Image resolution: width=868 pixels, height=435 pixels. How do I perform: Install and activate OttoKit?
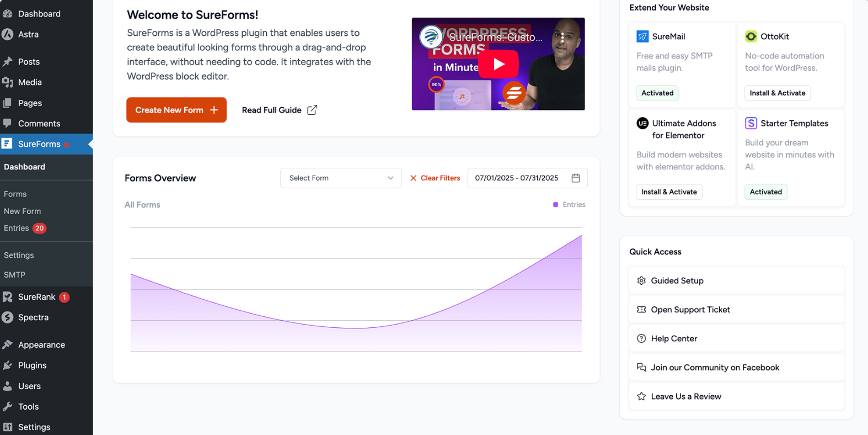point(777,93)
